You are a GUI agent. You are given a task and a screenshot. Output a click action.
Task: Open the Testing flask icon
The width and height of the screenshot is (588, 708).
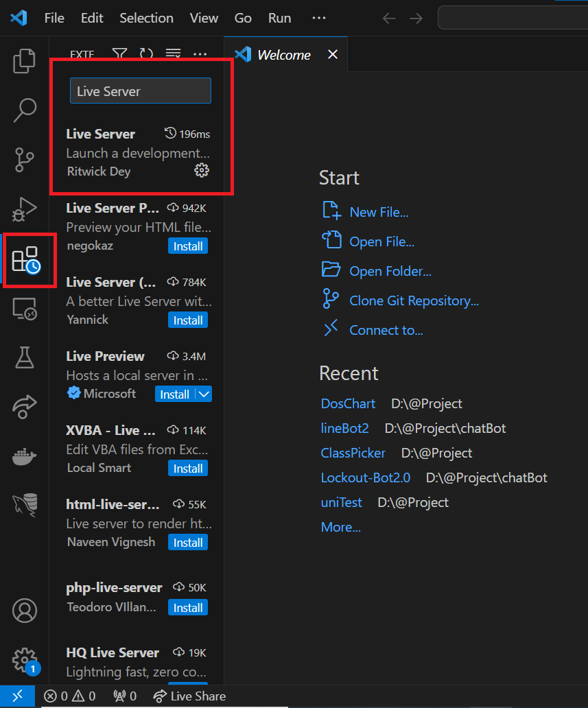tap(25, 357)
